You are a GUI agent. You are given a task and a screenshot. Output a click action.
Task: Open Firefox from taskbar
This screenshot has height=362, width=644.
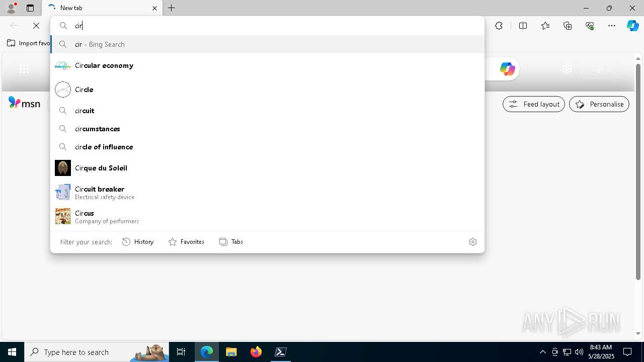click(x=256, y=352)
